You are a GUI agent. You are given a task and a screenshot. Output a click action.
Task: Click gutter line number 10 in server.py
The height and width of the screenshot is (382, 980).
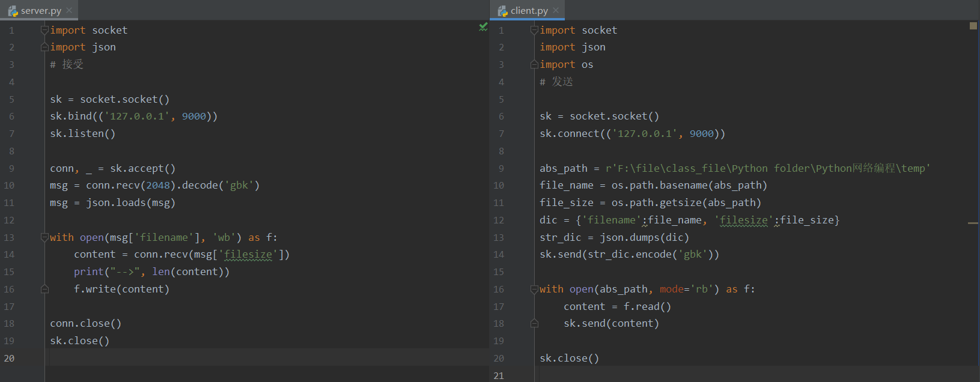(x=9, y=185)
